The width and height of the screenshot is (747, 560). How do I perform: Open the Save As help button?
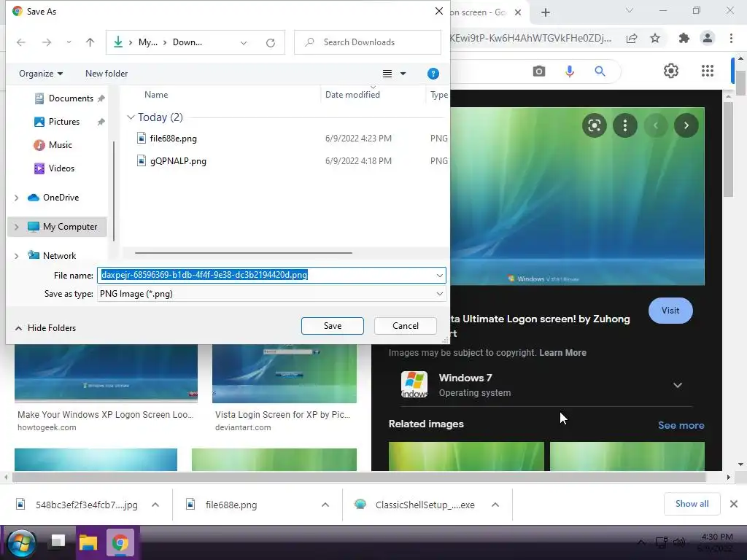(433, 74)
